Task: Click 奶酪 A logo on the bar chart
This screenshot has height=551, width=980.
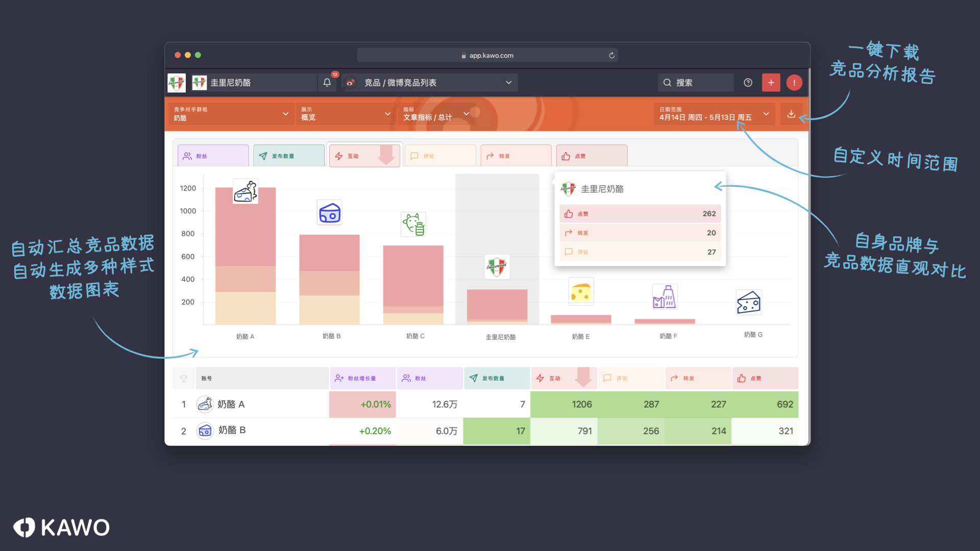Action: [246, 192]
